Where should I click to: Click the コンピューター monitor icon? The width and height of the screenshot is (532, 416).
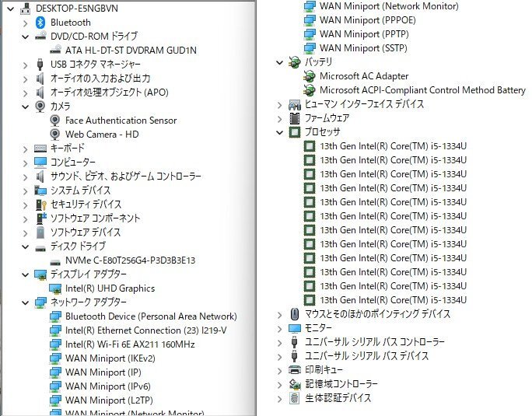pyautogui.click(x=40, y=163)
